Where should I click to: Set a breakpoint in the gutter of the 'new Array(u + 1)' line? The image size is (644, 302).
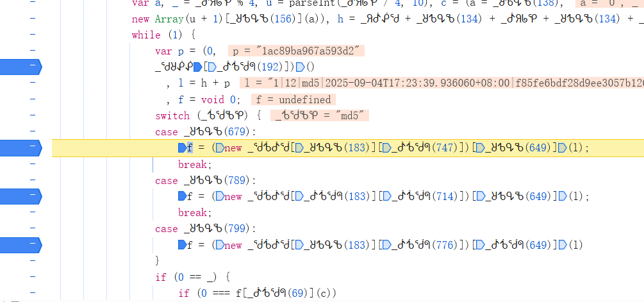(x=33, y=19)
